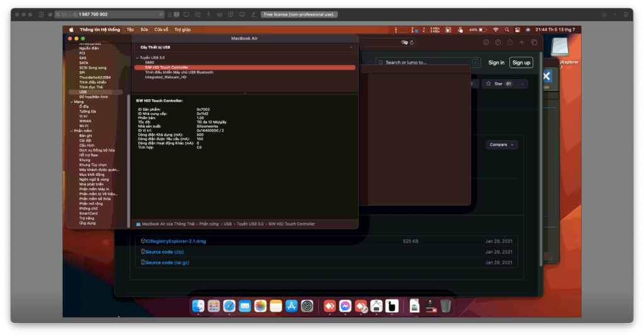Open the Star button dropdown arrow
The image size is (644, 336).
coord(523,84)
